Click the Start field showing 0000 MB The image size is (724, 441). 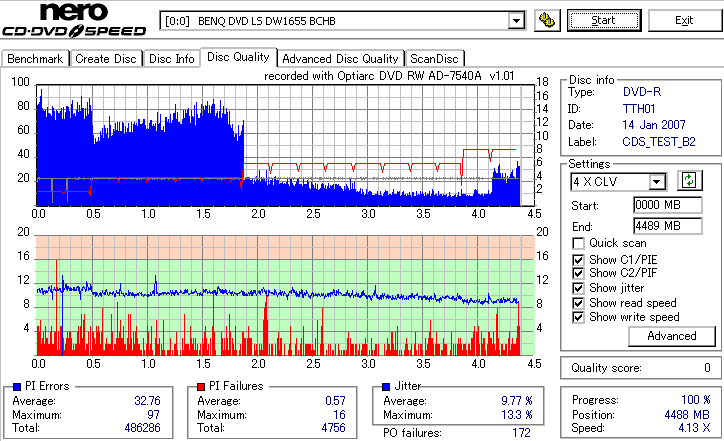[x=668, y=205]
